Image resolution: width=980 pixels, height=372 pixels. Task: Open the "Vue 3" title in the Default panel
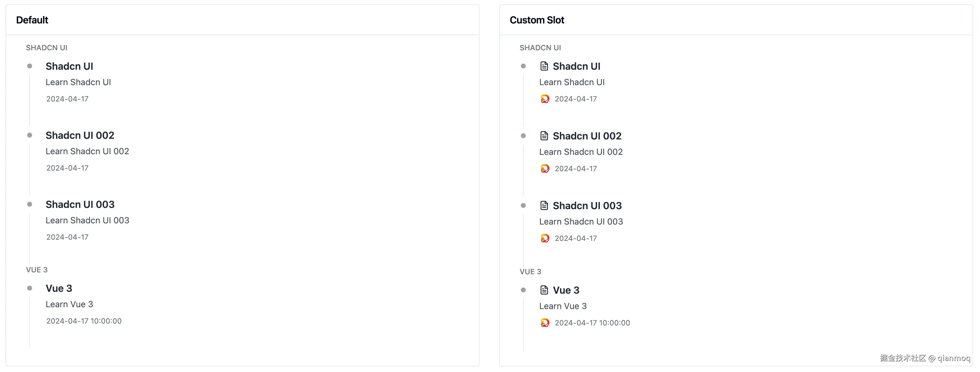[59, 288]
